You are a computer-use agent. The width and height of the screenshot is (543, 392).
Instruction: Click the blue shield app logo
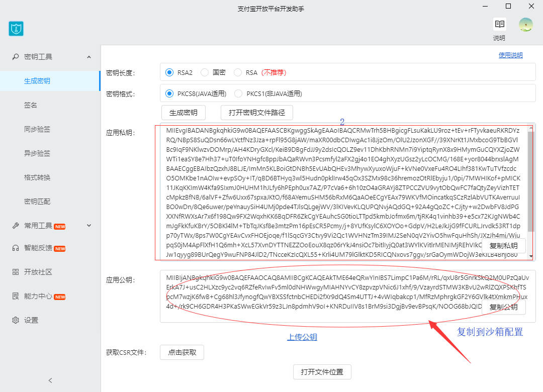click(x=16, y=29)
